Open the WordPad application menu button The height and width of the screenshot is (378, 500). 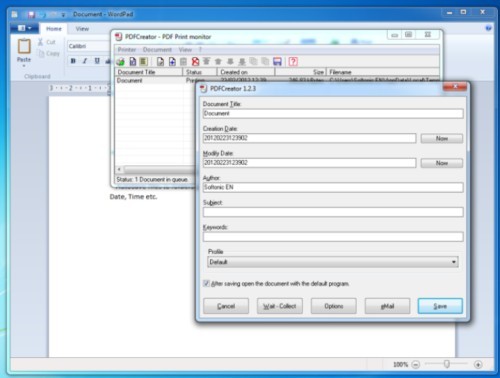click(24, 28)
